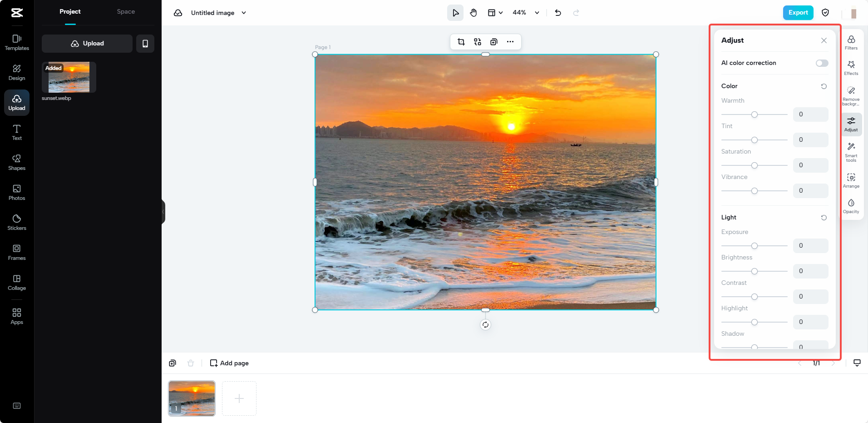Open the Stickers panel
This screenshot has height=423, width=868.
(17, 222)
